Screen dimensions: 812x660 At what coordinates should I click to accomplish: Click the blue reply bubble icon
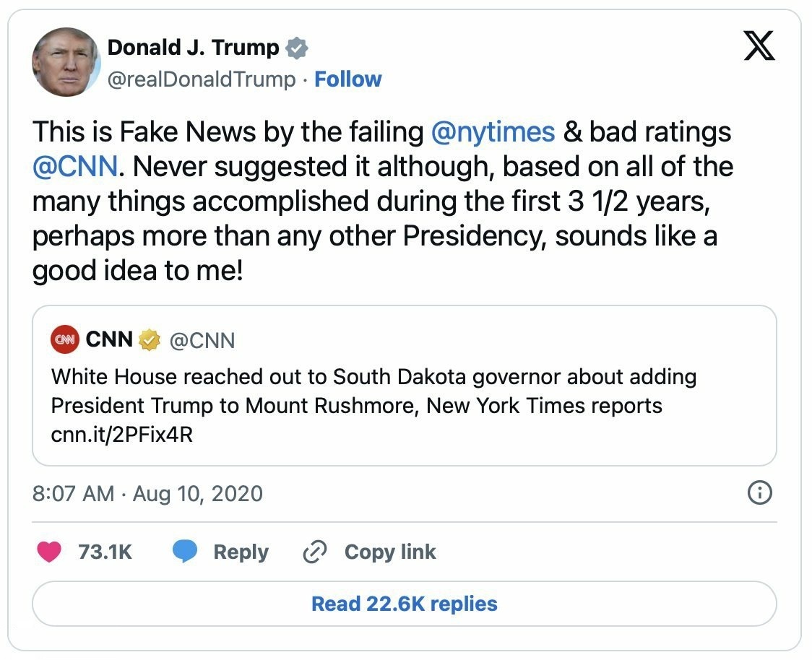185,552
